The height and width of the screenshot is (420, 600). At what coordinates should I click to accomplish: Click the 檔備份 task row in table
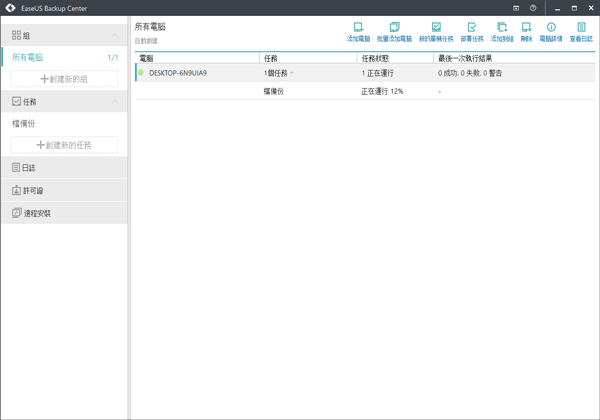(365, 91)
